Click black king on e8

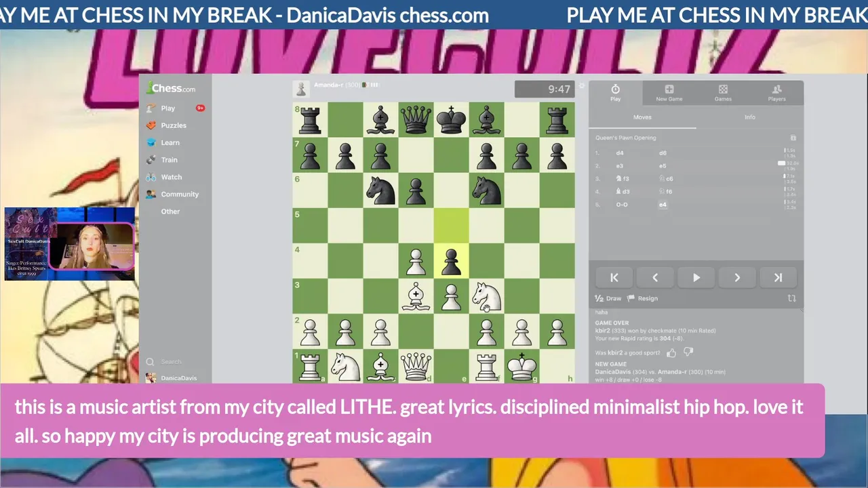pos(451,120)
